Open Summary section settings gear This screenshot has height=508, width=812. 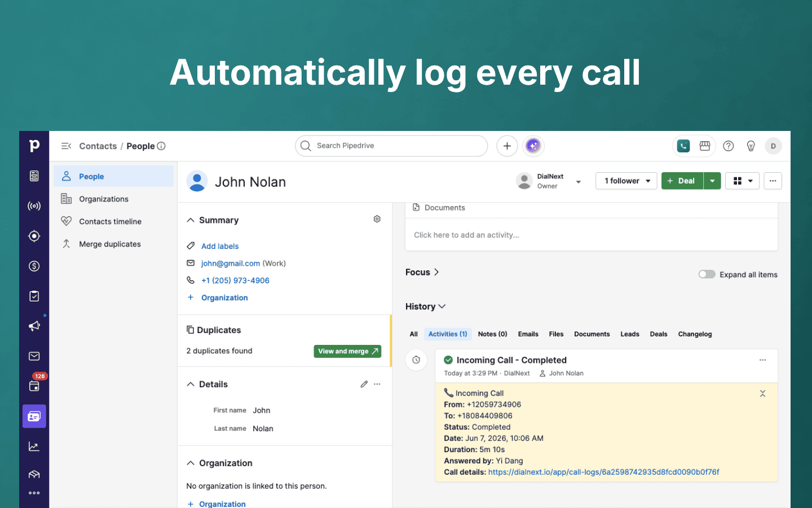tap(377, 219)
